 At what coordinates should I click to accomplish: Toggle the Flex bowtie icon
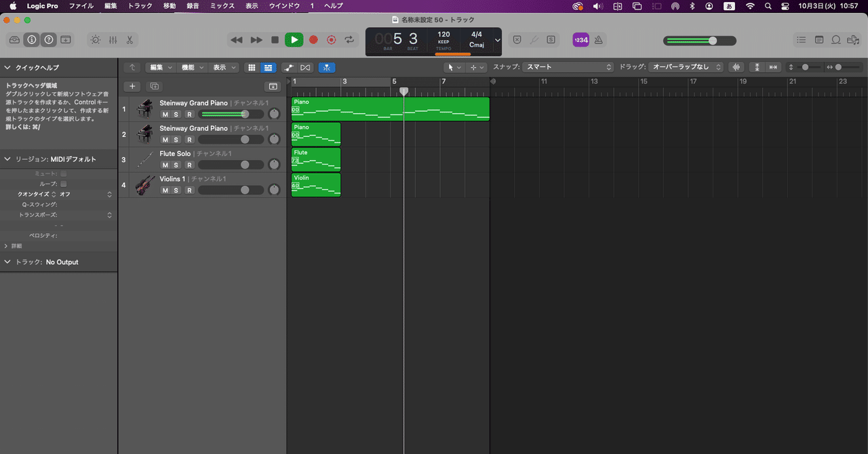tap(306, 67)
